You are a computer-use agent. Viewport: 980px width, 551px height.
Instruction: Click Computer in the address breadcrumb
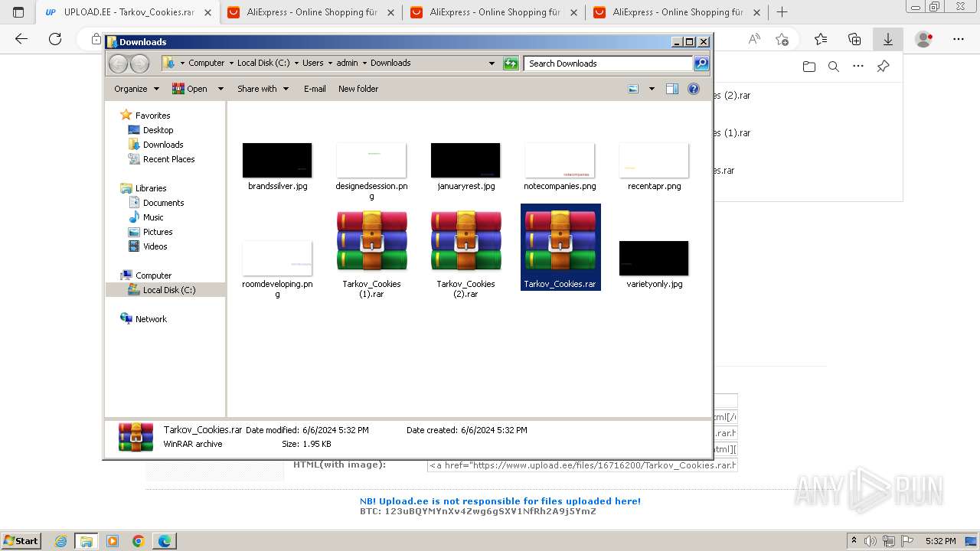tap(207, 64)
